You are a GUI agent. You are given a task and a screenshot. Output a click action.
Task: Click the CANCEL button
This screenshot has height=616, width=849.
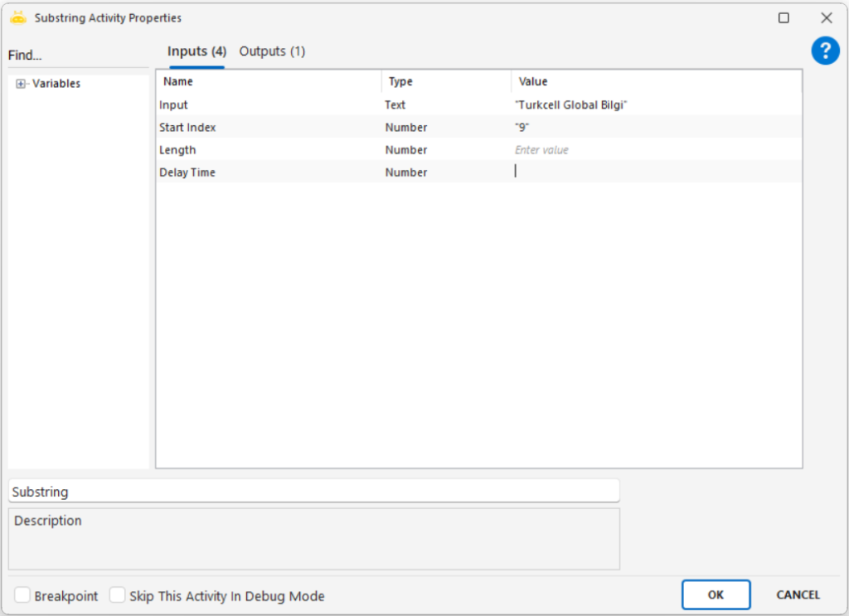pos(798,594)
